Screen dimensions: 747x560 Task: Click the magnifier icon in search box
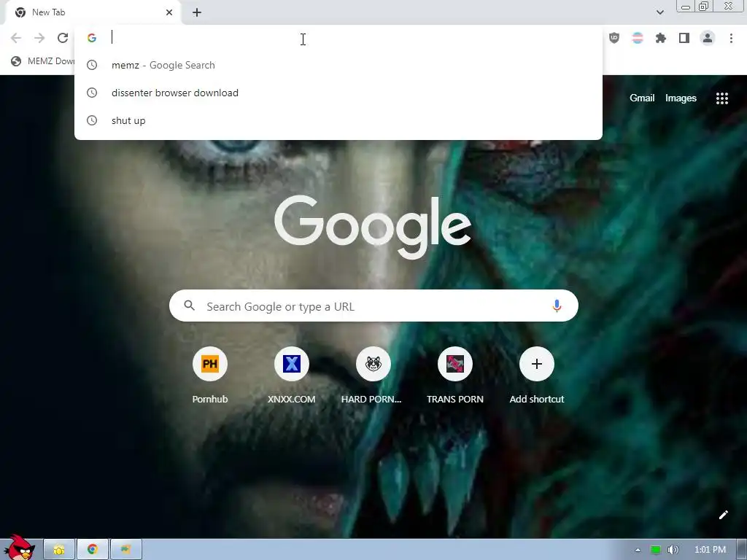click(x=189, y=306)
